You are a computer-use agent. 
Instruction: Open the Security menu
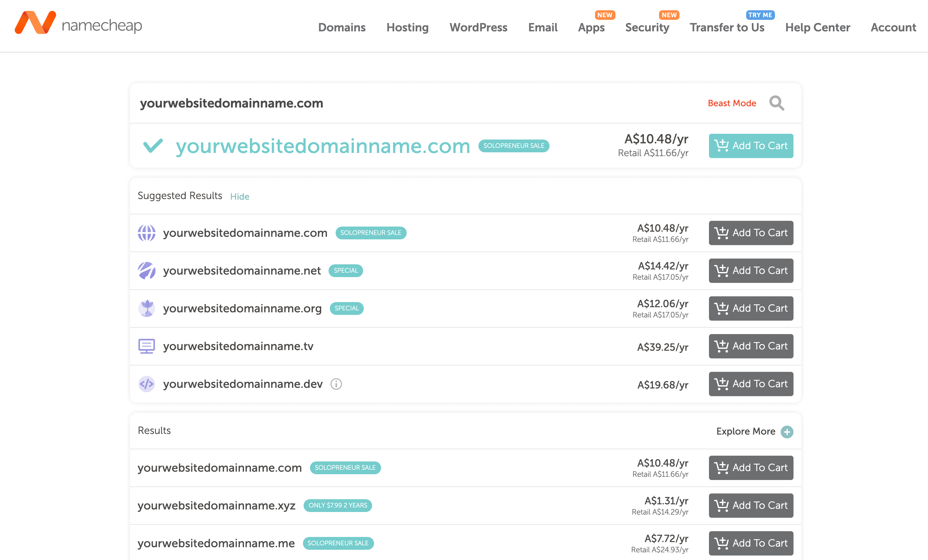647,27
